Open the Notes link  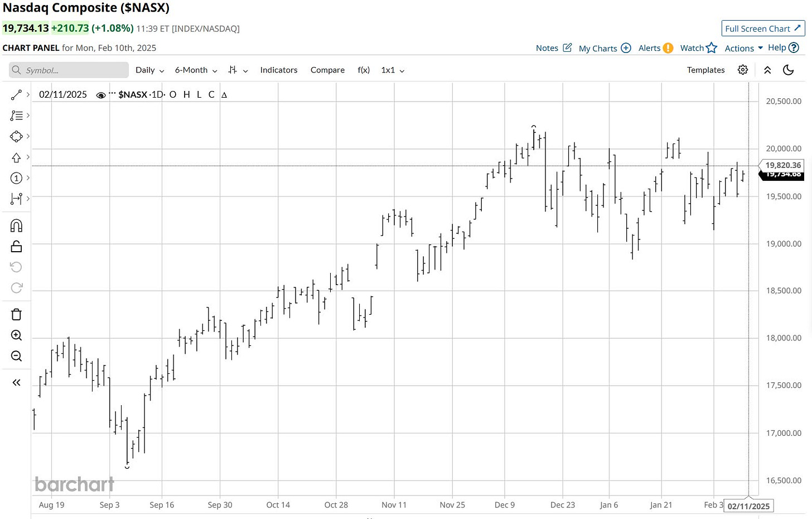click(x=547, y=48)
